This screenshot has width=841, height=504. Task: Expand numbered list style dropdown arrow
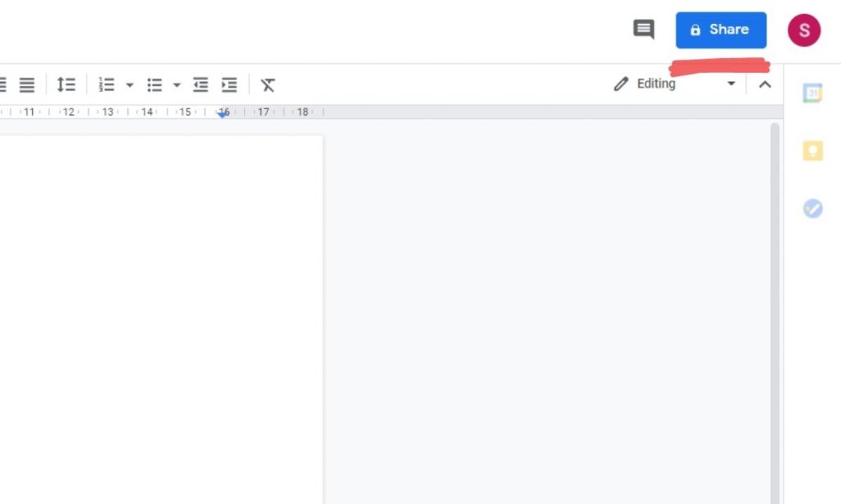pyautogui.click(x=129, y=85)
